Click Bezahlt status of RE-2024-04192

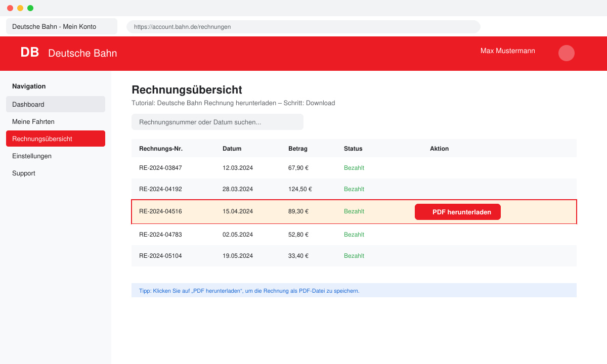pos(354,189)
